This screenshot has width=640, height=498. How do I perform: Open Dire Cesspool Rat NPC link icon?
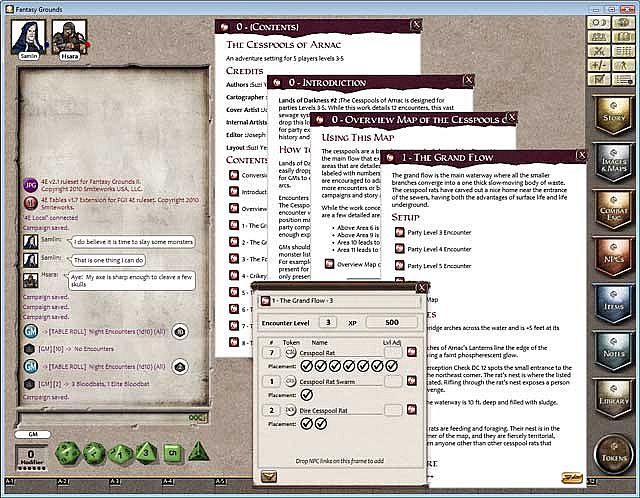pos(411,409)
